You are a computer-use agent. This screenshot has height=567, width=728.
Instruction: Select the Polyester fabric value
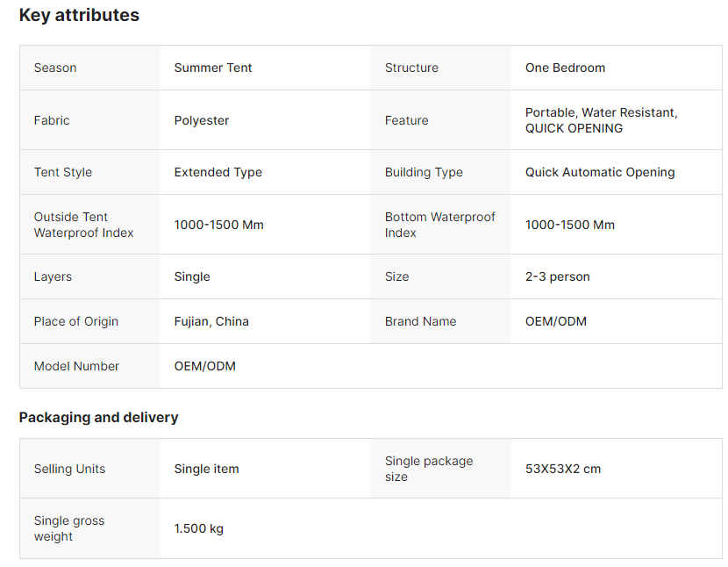tap(202, 120)
